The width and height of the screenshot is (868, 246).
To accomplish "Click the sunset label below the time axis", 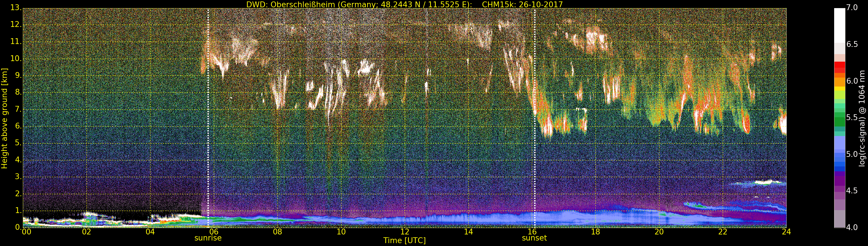I will coord(534,238).
